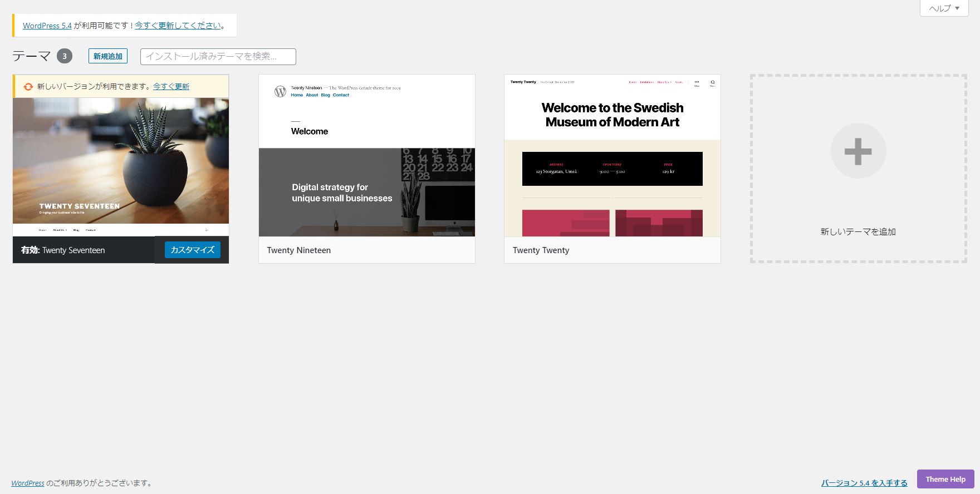
Task: Click search icon in Twenty Twenty preview
Action: tap(712, 82)
